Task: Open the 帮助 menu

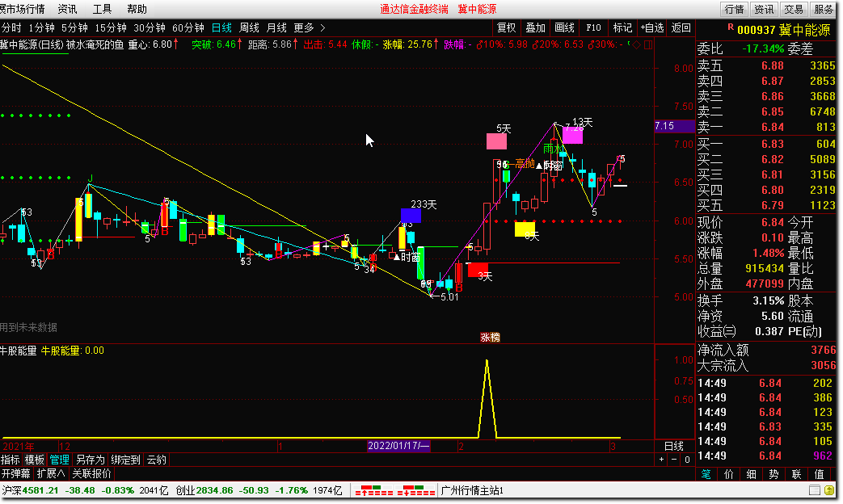Action: click(x=137, y=9)
